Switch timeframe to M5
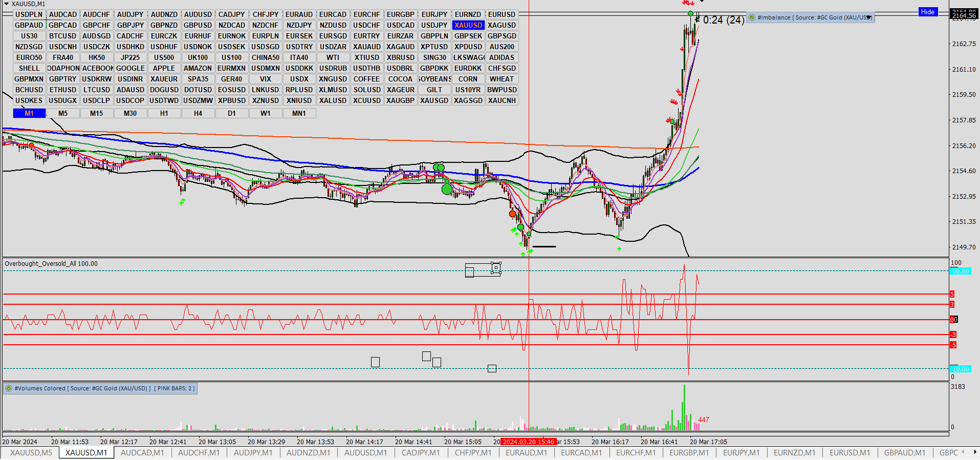Viewport: 980px width, 460px height. point(63,113)
